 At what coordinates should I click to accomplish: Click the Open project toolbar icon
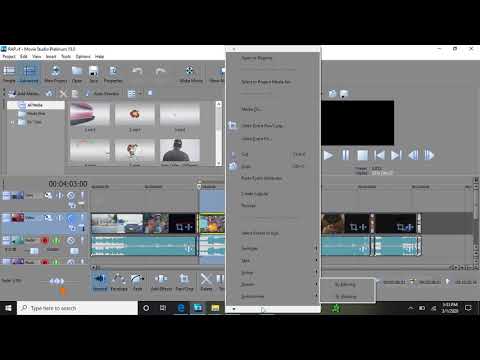point(77,74)
